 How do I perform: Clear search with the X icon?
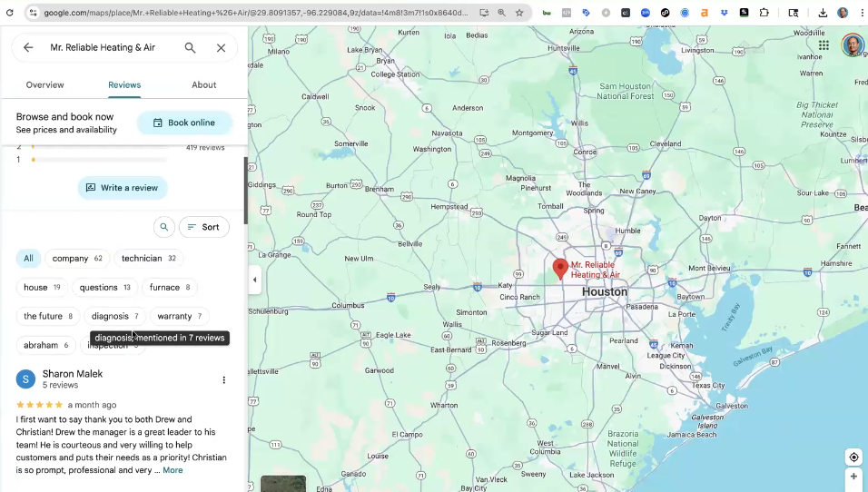click(221, 48)
